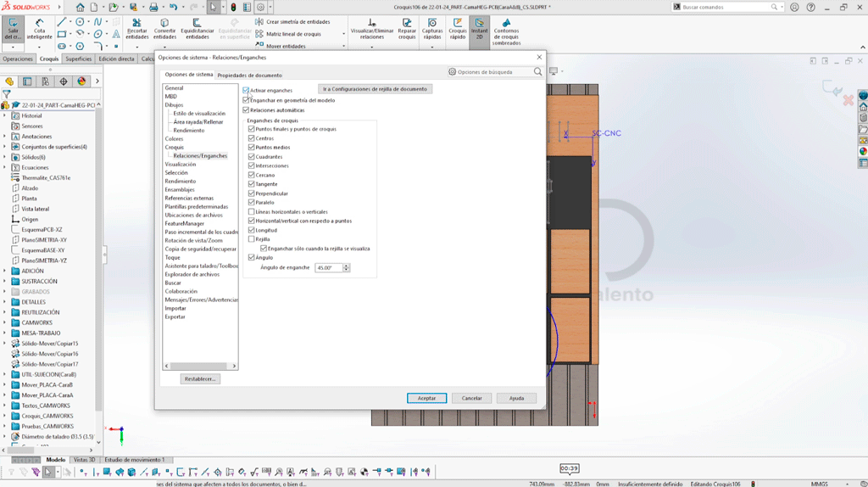The height and width of the screenshot is (487, 868).
Task: Click the save icon in top toolbar
Action: 133,7
